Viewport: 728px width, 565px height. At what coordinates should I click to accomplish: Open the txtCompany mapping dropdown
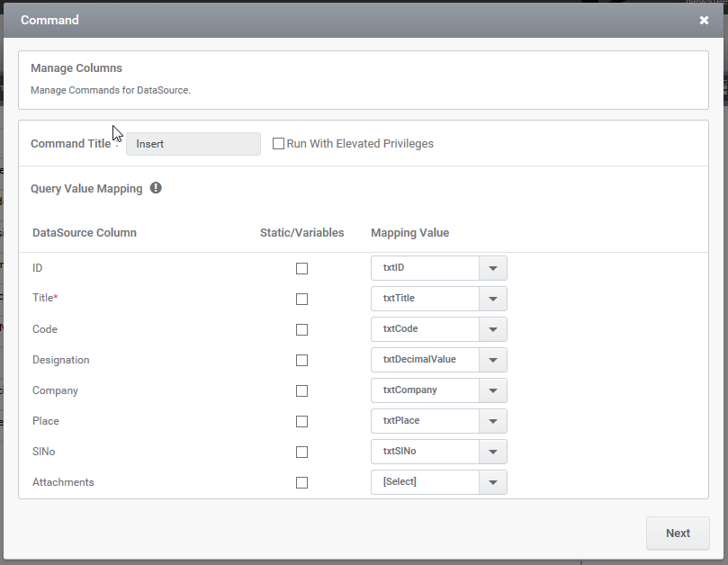click(x=439, y=390)
